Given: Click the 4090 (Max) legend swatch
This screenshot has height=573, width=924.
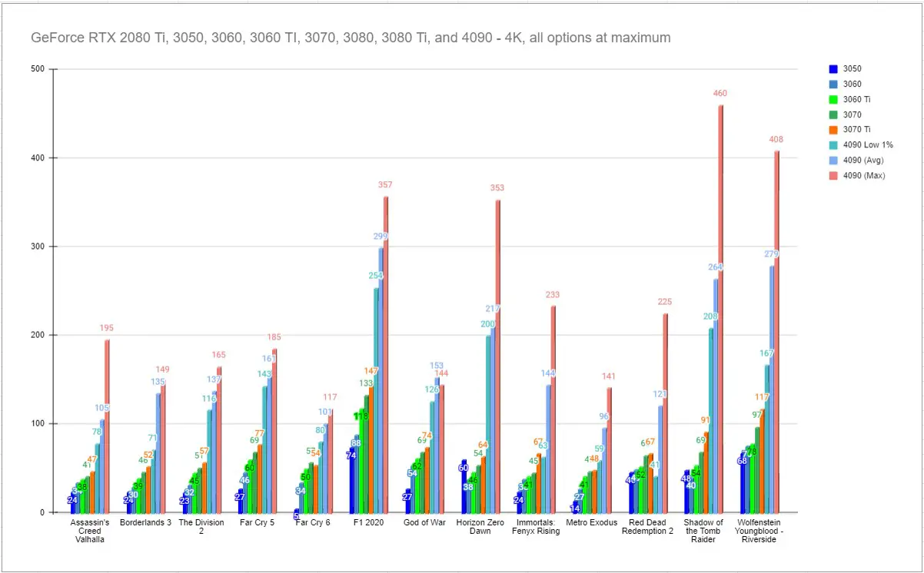Looking at the screenshot, I should [833, 175].
